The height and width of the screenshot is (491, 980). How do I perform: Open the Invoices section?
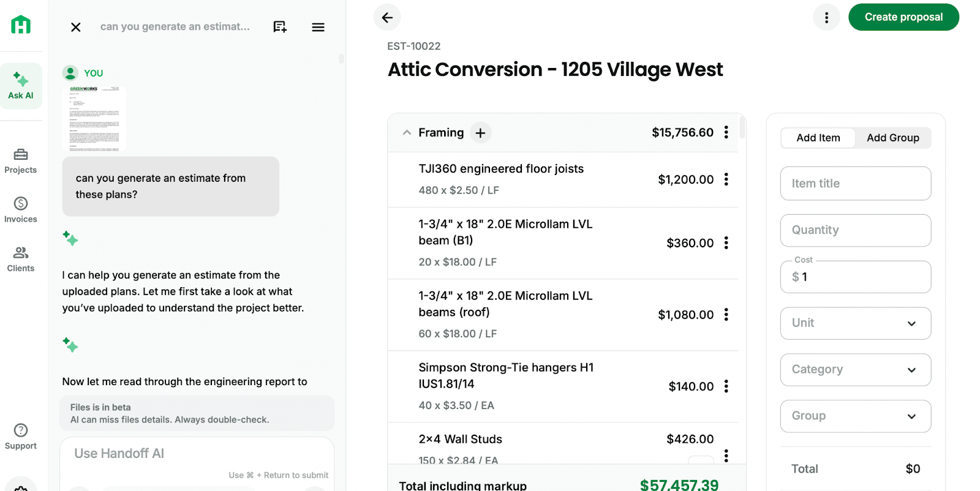point(21,209)
